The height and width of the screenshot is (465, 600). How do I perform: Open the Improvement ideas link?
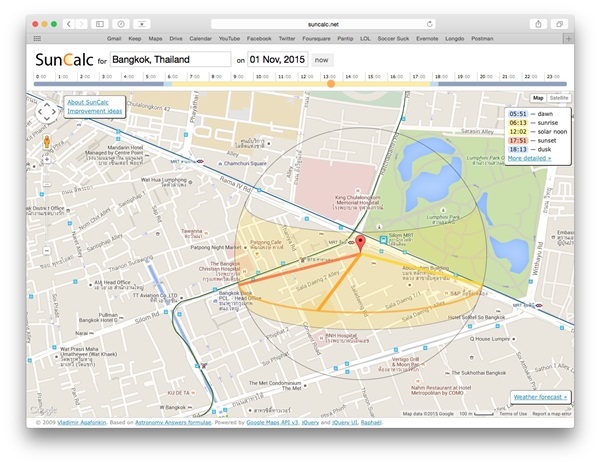(95, 111)
